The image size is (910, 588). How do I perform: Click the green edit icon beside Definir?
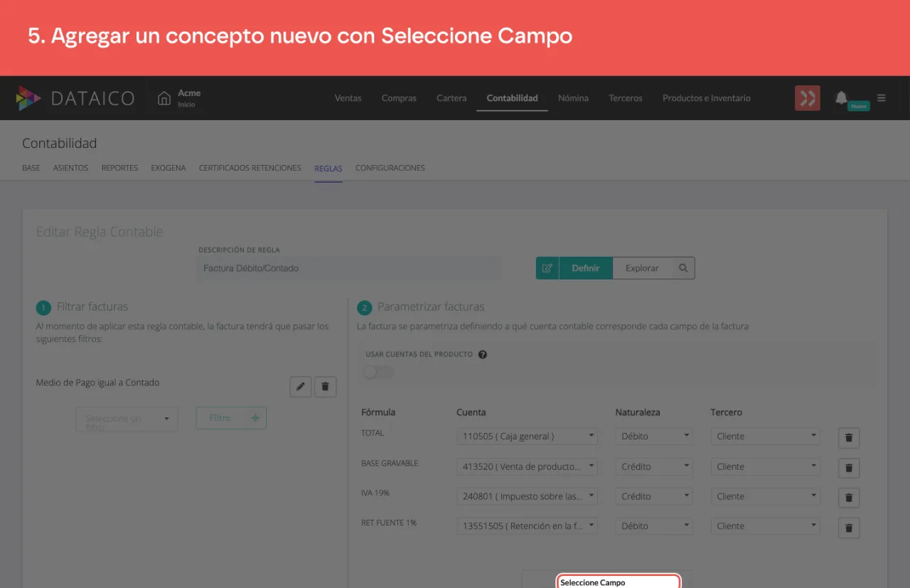tap(547, 268)
